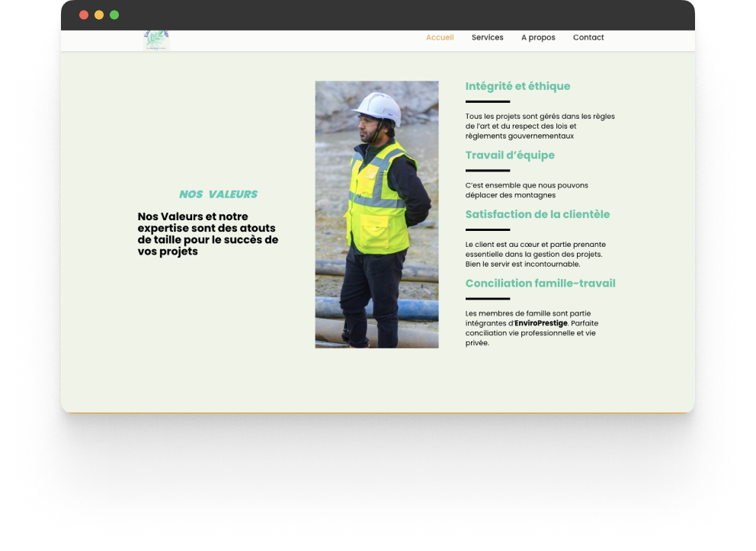
Task: Select A propos in the navigation
Action: click(538, 37)
